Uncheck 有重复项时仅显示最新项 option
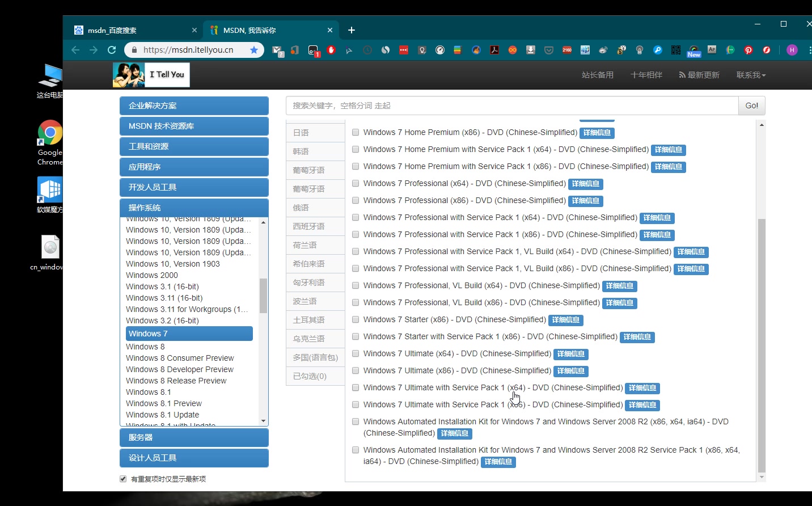Image resolution: width=812 pixels, height=506 pixels. (x=123, y=479)
